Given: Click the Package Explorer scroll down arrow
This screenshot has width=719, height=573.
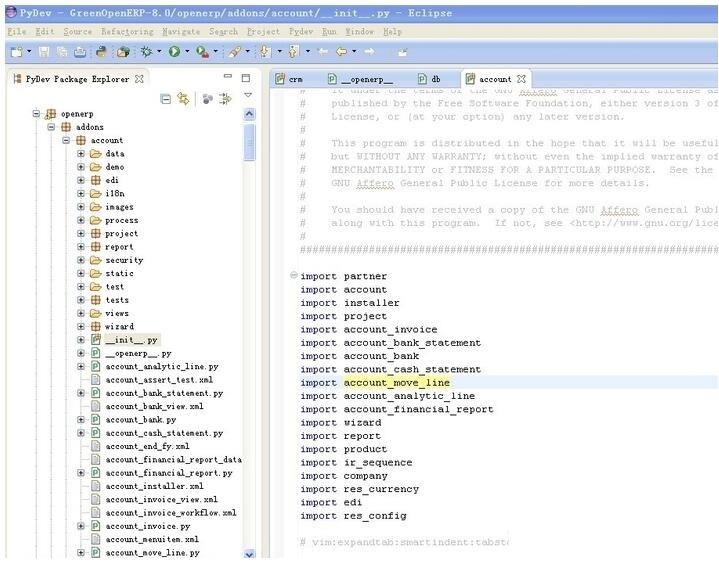Looking at the screenshot, I should pos(249,554).
